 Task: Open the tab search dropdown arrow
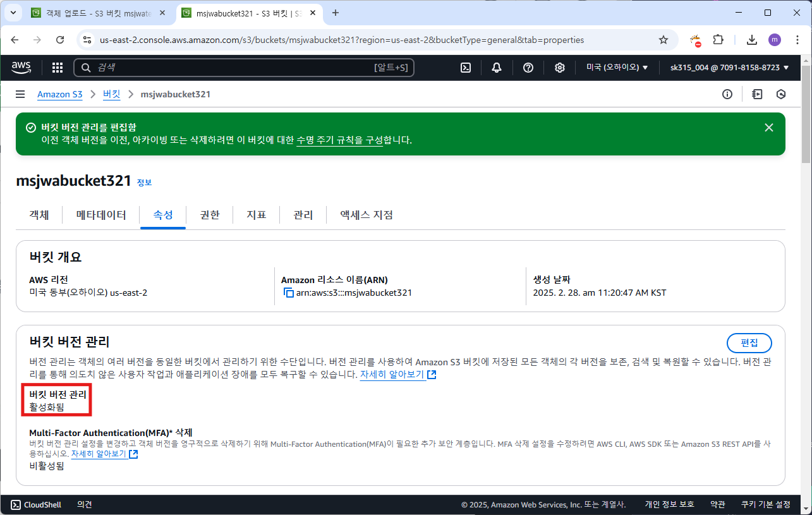coord(13,13)
